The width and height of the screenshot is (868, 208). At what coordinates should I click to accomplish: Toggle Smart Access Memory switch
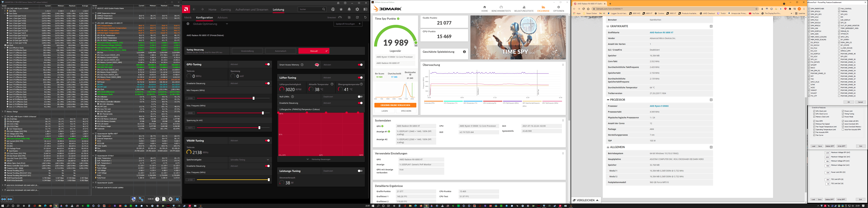coord(360,65)
